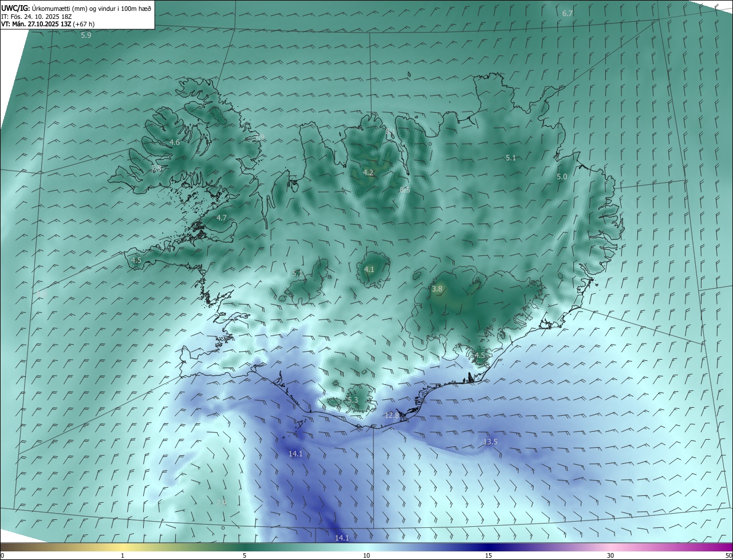This screenshot has height=560, width=733.
Task: Click the 4.5 value on the Snæfellsnes peninsula
Action: point(136,260)
